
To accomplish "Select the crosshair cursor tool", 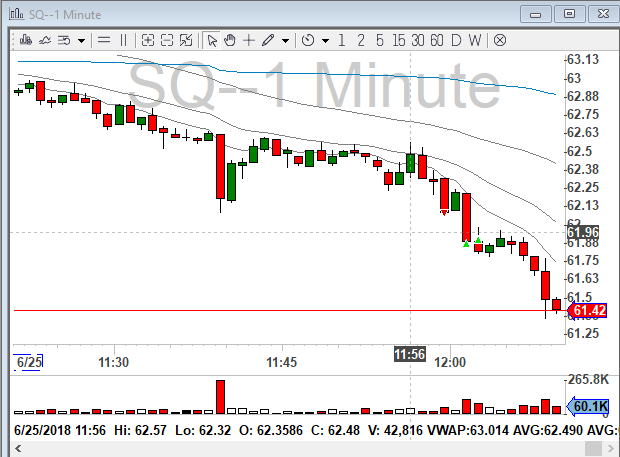I will coord(249,40).
